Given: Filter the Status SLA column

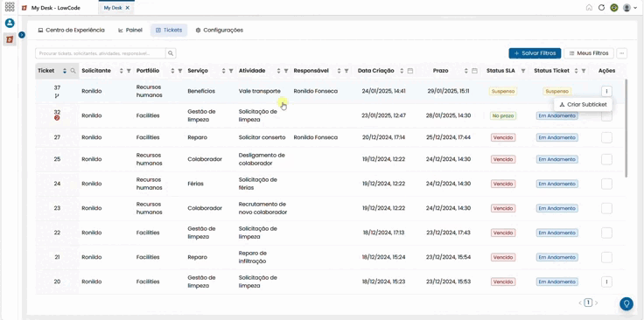Looking at the screenshot, I should tap(523, 71).
